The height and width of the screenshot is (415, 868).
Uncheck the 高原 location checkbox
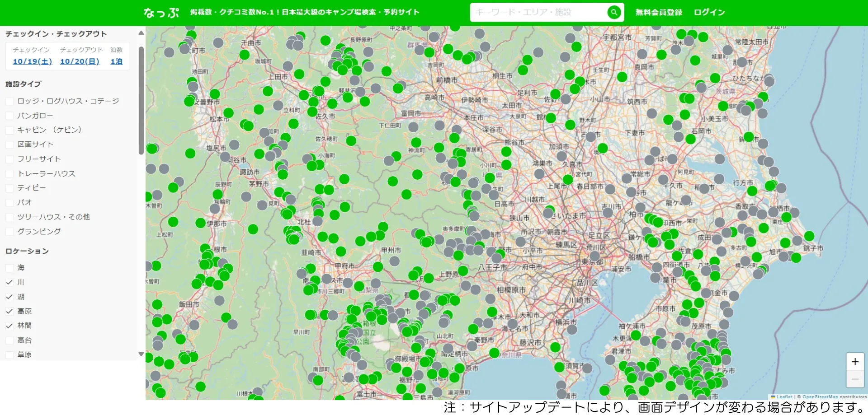[x=9, y=311]
